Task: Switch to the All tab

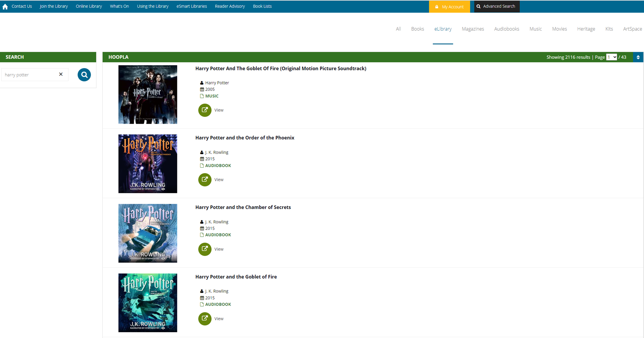Action: click(398, 29)
